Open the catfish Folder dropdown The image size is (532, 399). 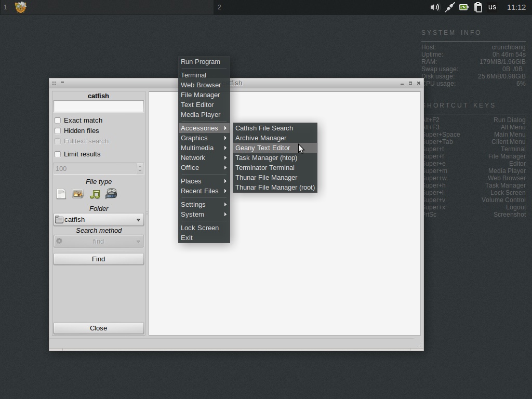(x=99, y=220)
